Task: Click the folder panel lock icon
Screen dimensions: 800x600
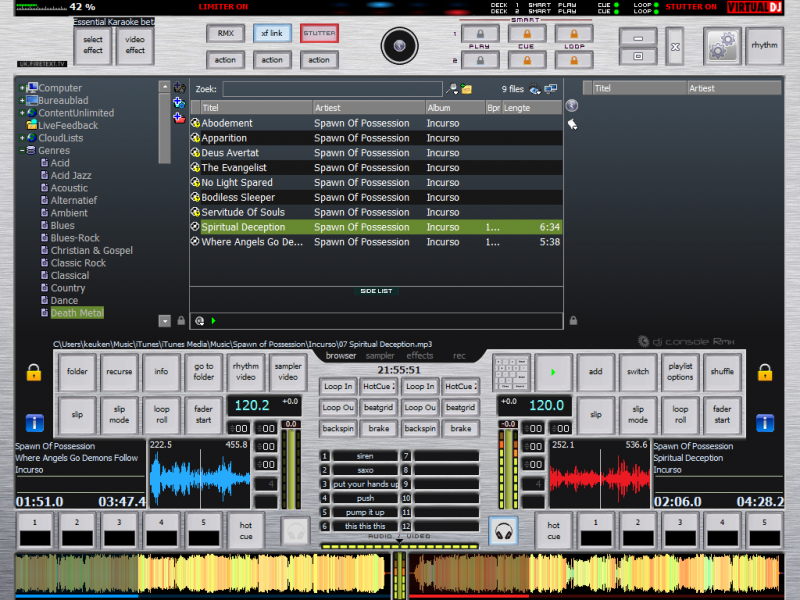Action: [181, 320]
